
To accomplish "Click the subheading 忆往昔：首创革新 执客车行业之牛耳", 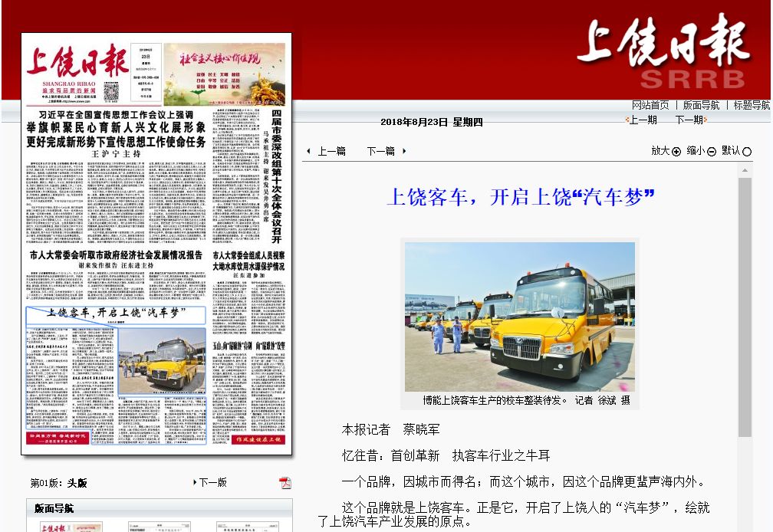I will pos(446,455).
